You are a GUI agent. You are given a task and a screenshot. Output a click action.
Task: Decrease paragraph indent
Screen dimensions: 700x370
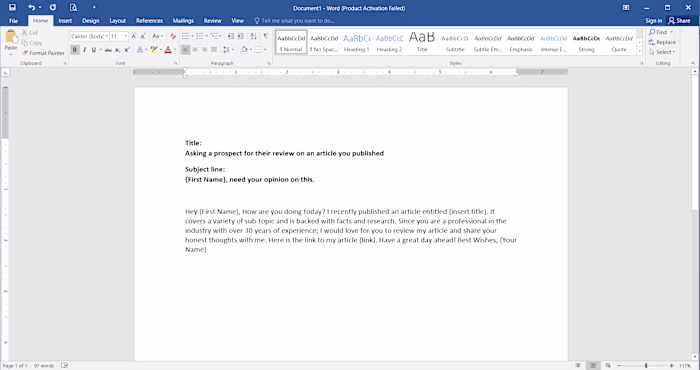click(x=230, y=36)
